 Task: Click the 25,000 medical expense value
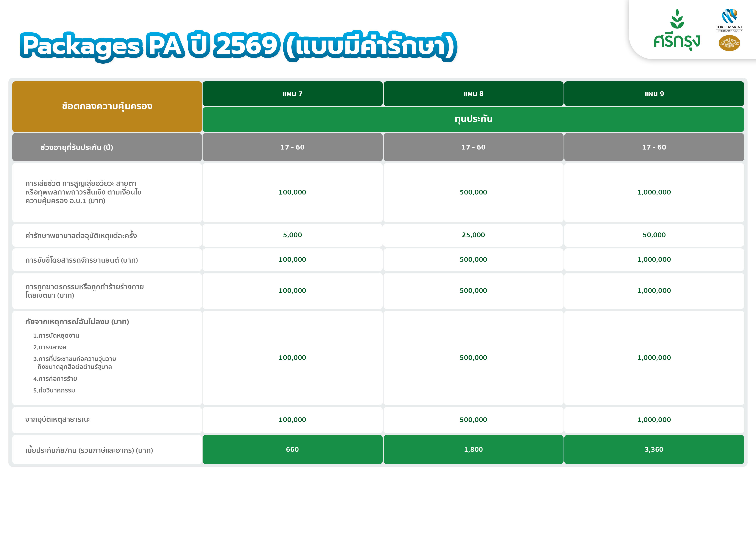pyautogui.click(x=473, y=235)
